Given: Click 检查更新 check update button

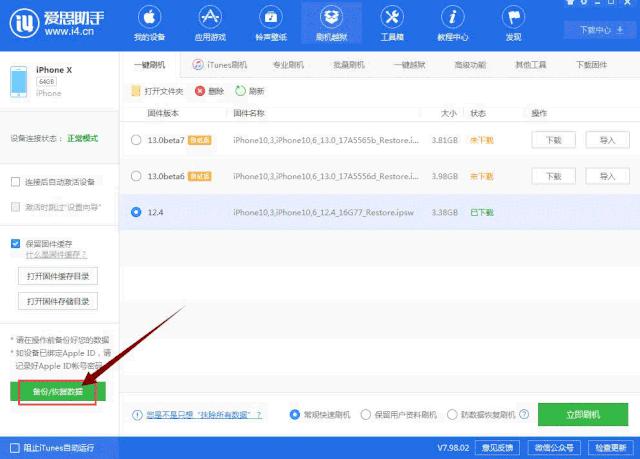Looking at the screenshot, I should click(611, 448).
